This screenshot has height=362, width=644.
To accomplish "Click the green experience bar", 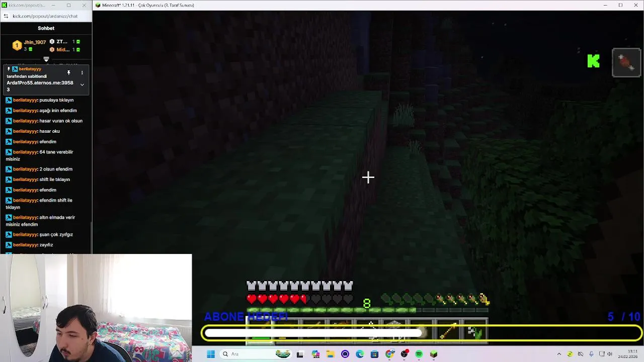I will 367,309.
